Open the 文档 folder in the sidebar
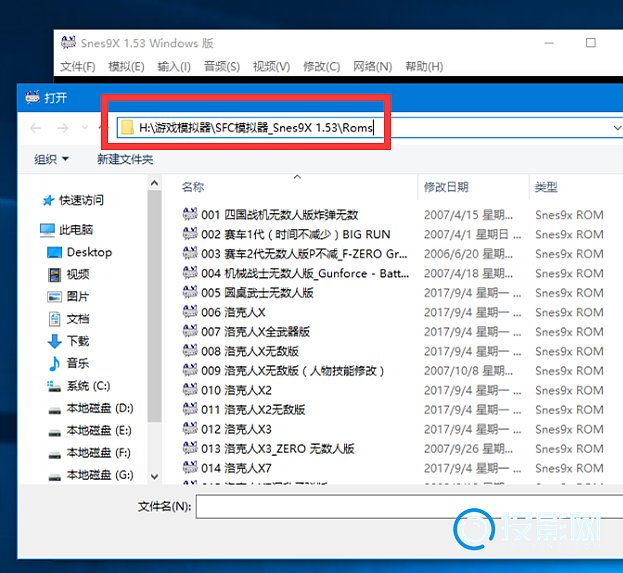623x573 pixels. tap(68, 319)
